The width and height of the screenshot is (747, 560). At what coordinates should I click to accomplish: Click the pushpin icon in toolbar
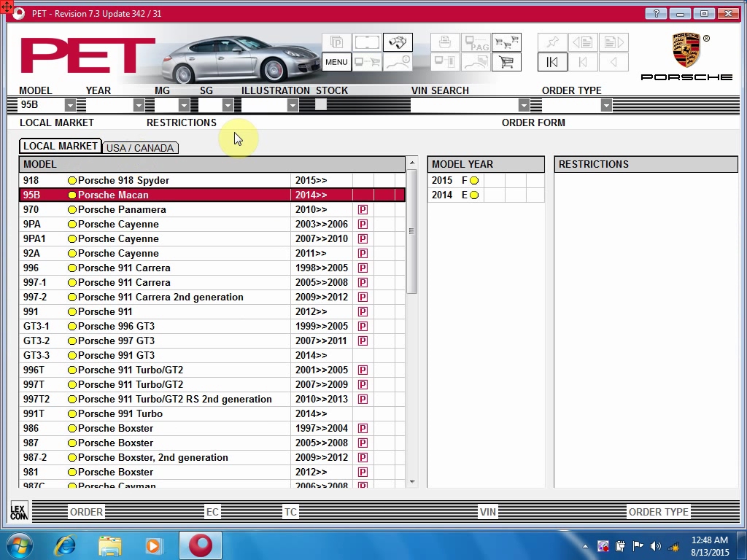[x=552, y=42]
